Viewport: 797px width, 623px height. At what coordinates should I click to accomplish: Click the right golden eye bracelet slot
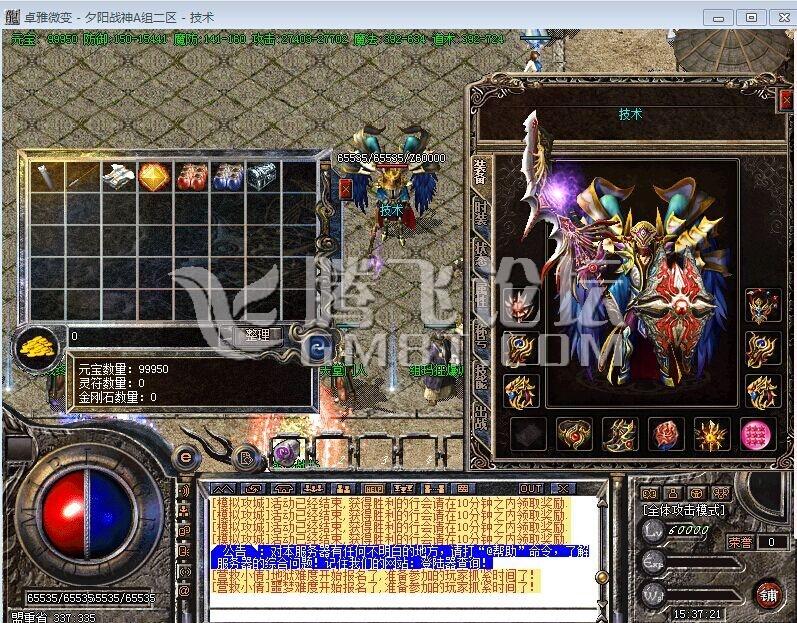(x=763, y=349)
